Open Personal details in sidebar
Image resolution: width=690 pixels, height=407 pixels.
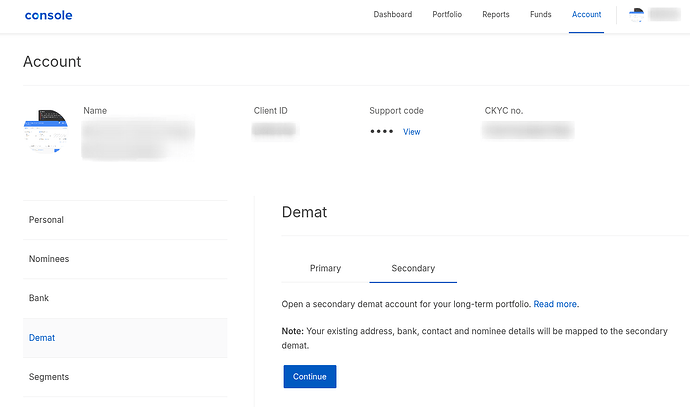[x=46, y=220]
